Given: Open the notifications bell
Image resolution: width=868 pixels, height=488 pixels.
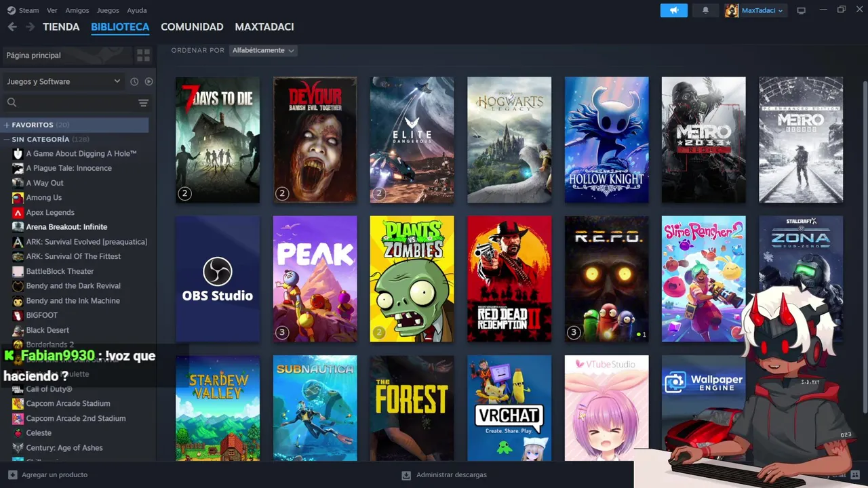Looking at the screenshot, I should click(705, 10).
